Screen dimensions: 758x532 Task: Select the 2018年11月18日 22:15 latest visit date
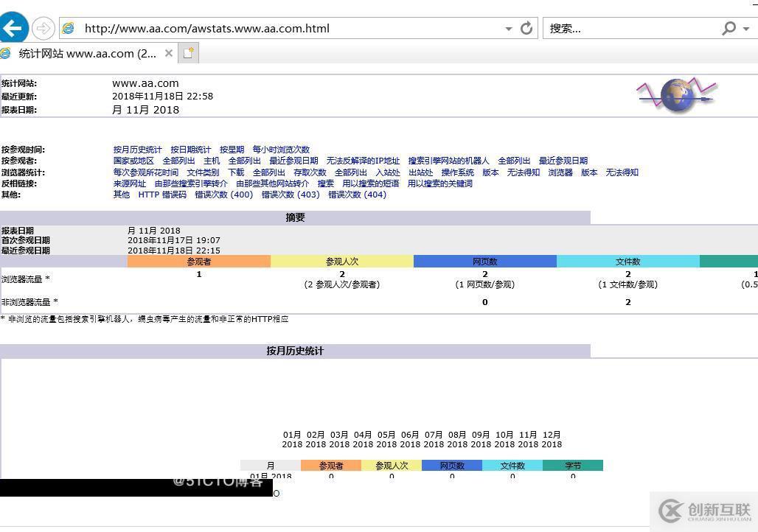[x=174, y=251]
